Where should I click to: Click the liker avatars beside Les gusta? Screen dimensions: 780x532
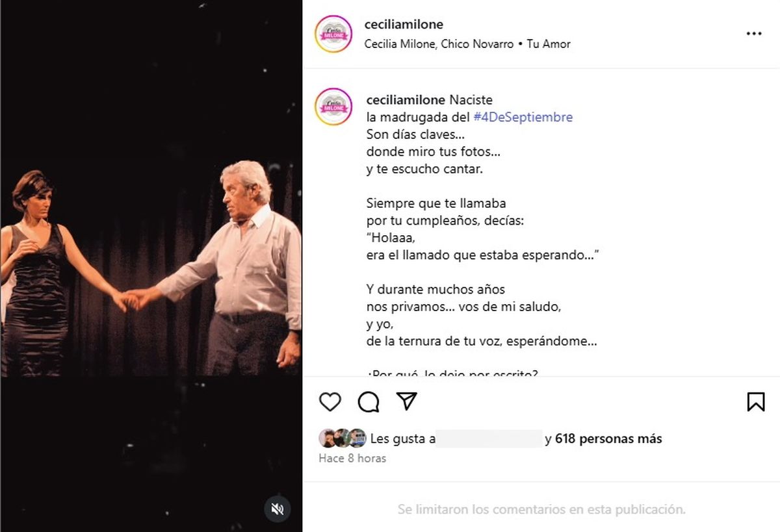pyautogui.click(x=343, y=438)
